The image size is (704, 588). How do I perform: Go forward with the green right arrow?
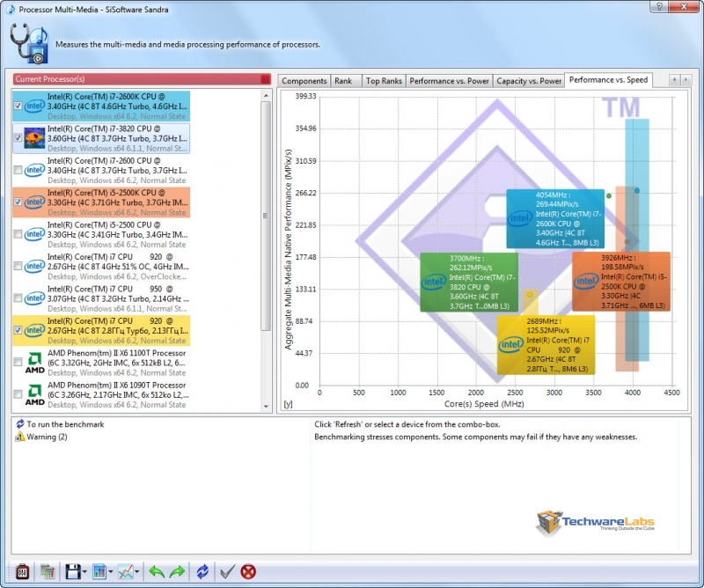pos(178,572)
